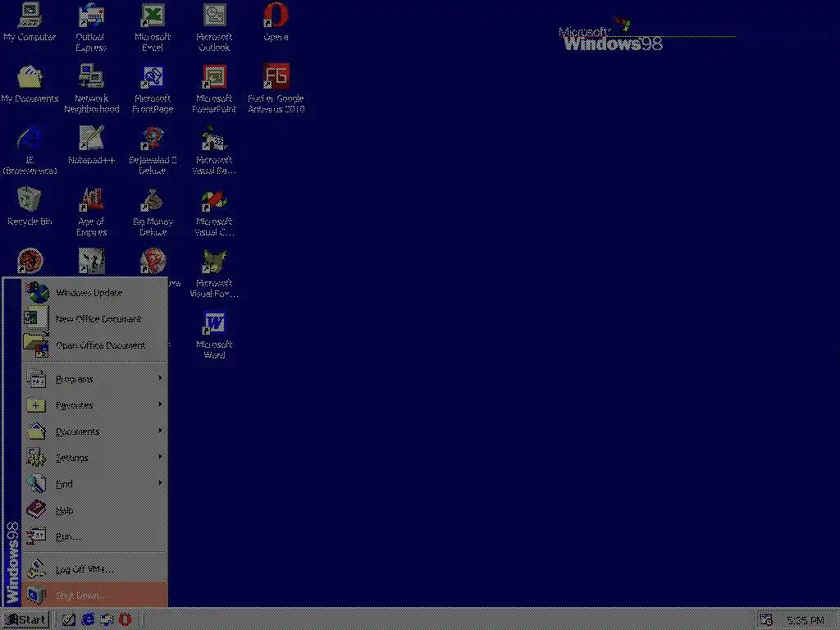The height and width of the screenshot is (630, 840).
Task: Click the Show Desktop Quick Launch icon
Action: 69,620
